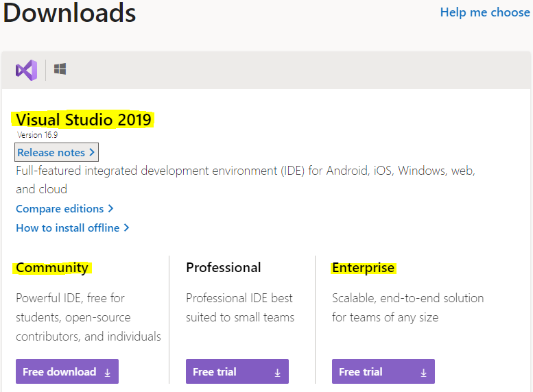The height and width of the screenshot is (392, 533).
Task: Click the Enterprise edition heading
Action: 363,268
